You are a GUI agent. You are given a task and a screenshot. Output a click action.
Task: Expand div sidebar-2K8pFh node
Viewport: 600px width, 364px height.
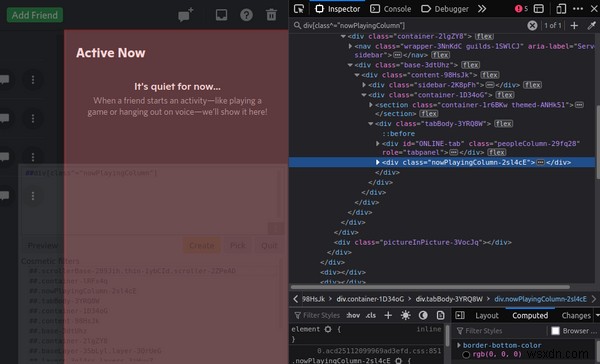point(364,85)
